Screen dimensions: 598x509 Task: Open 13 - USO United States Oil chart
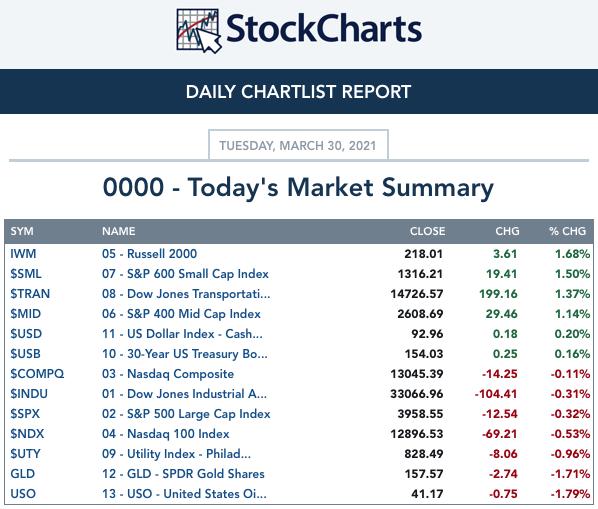(x=184, y=494)
